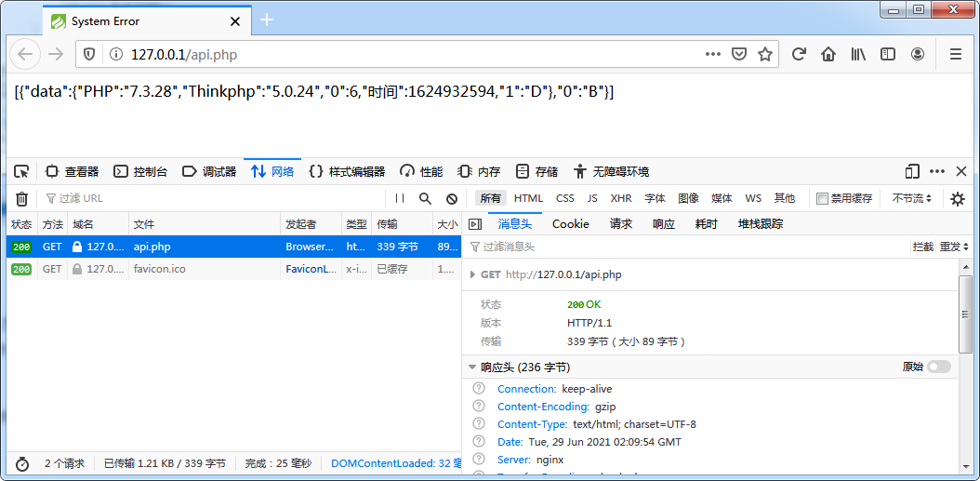Image resolution: width=980 pixels, height=481 pixels.
Task: Open the 不节流 throttling dropdown
Action: (x=912, y=198)
